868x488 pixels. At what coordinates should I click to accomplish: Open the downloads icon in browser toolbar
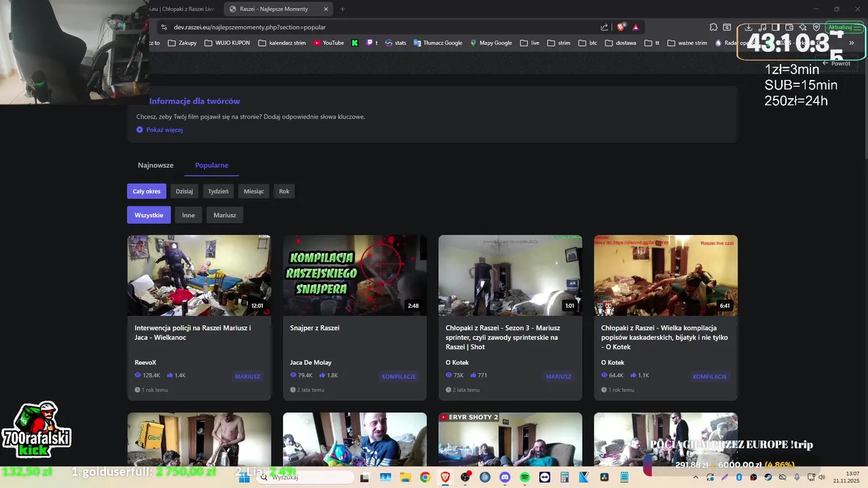(748, 27)
